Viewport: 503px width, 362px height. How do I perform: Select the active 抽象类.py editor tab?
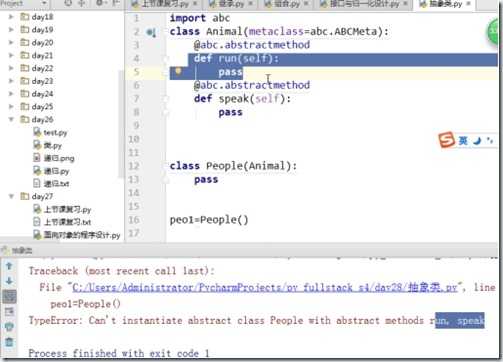coord(445,4)
